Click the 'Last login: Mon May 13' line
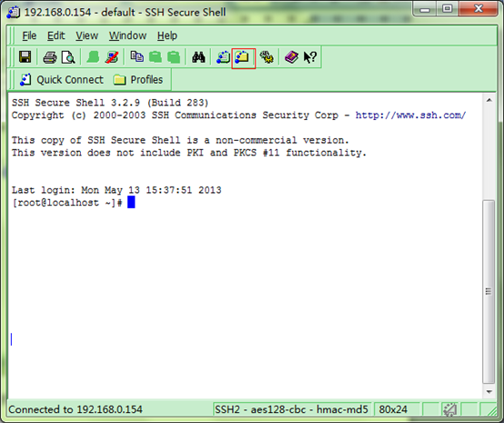Viewport: 504px width, 423px height. [116, 190]
